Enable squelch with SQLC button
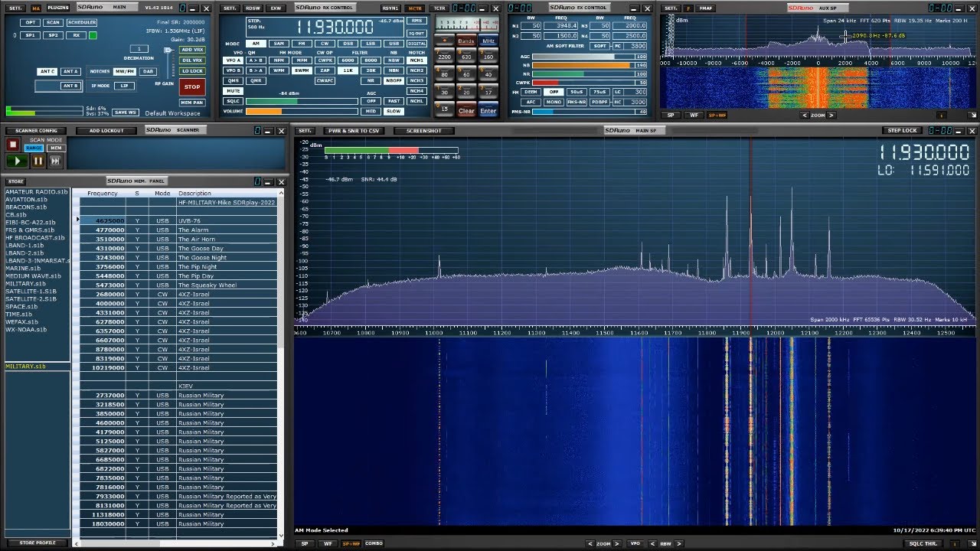Viewport: 980px width, 551px height. tap(233, 101)
